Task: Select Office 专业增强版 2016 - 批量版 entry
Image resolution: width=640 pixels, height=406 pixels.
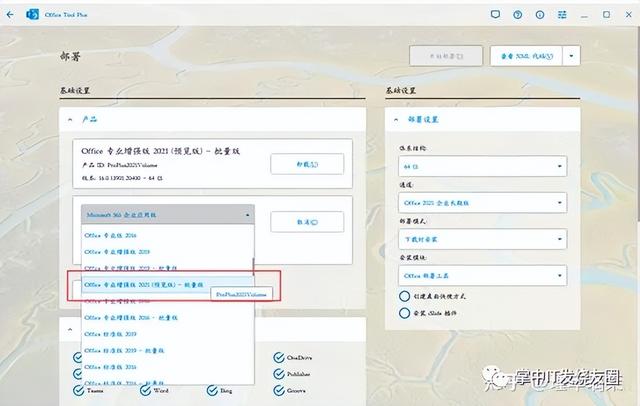Action: tap(168, 317)
